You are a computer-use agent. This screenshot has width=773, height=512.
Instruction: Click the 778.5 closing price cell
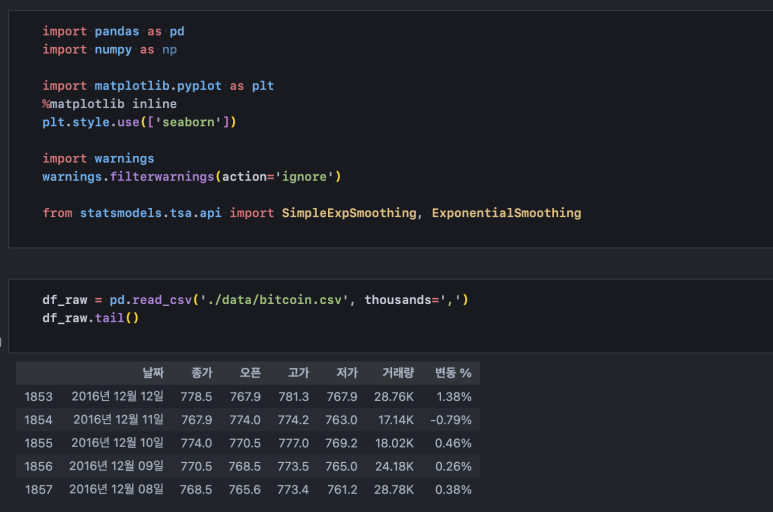click(x=196, y=397)
